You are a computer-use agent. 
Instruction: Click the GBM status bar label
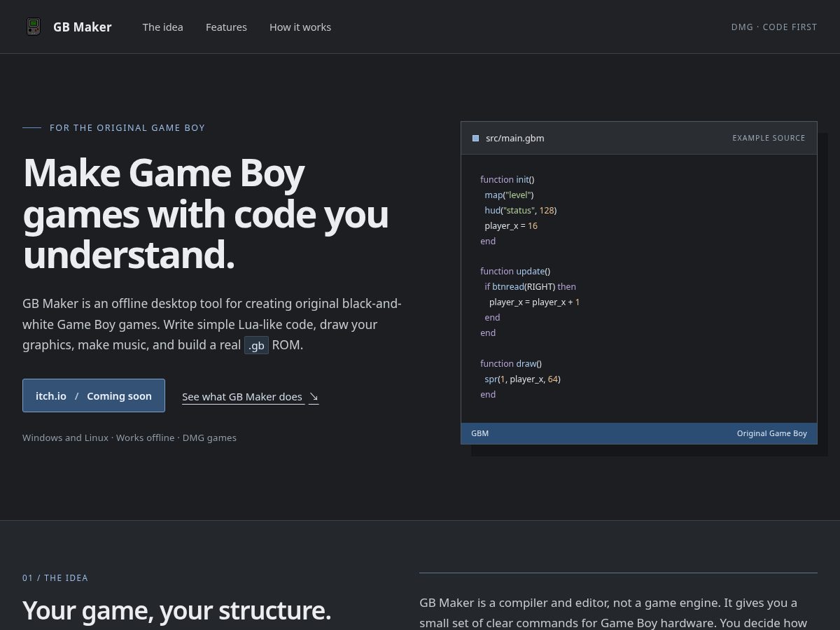480,433
